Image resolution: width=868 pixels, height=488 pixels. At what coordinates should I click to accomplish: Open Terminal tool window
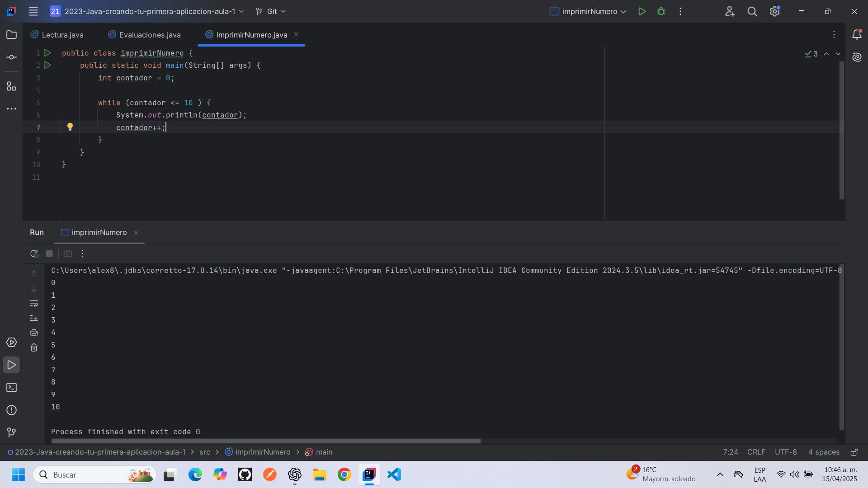11,388
